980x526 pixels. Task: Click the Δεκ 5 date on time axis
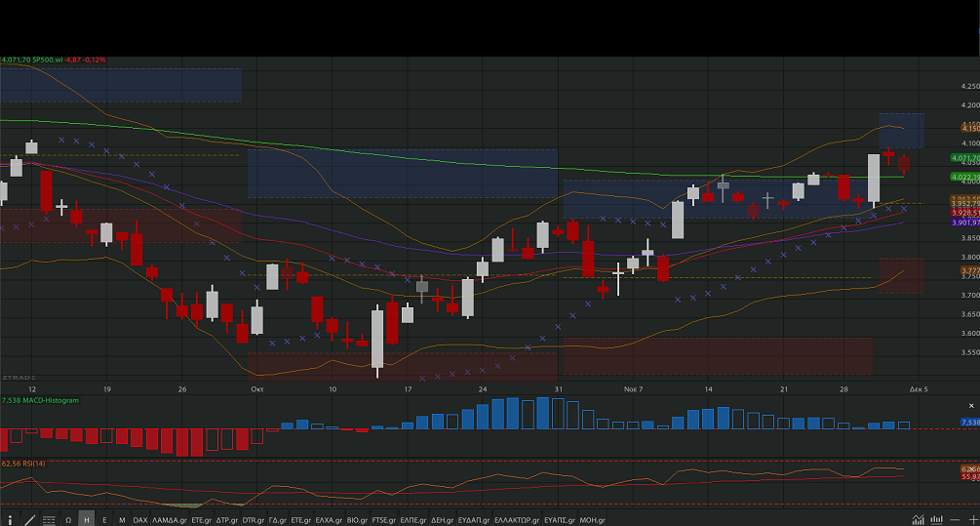(x=919, y=389)
